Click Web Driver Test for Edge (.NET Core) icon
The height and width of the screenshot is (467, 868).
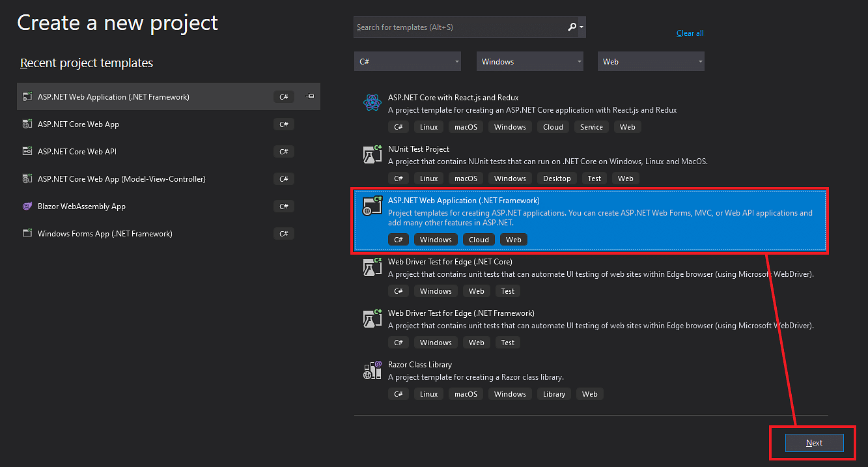tap(372, 266)
